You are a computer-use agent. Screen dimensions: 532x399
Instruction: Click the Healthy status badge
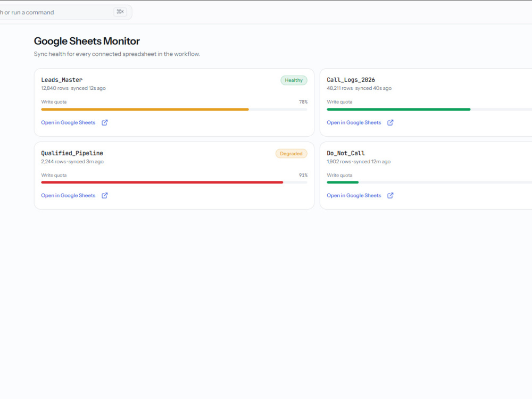click(294, 80)
